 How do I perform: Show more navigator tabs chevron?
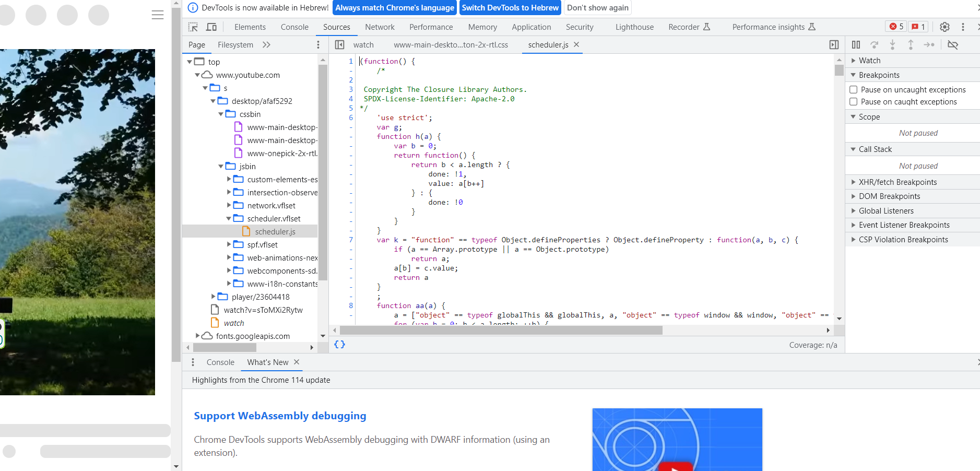pyautogui.click(x=266, y=45)
